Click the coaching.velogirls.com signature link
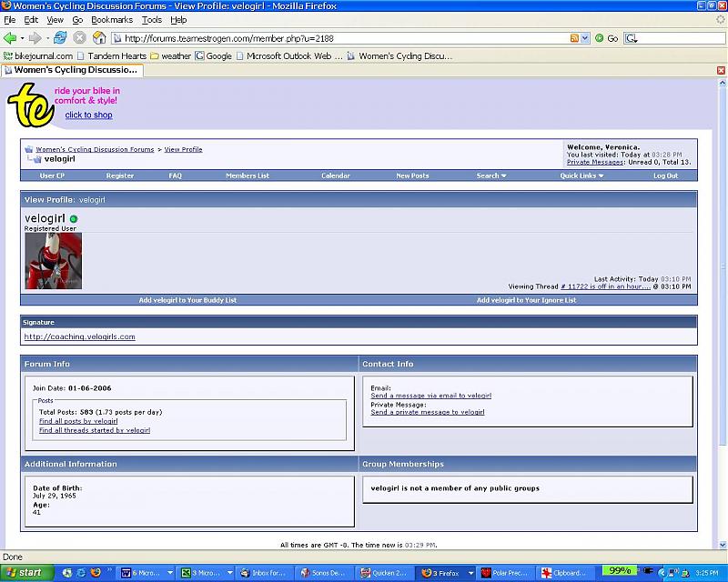Screen dimensions: 728x582 (x=79, y=336)
